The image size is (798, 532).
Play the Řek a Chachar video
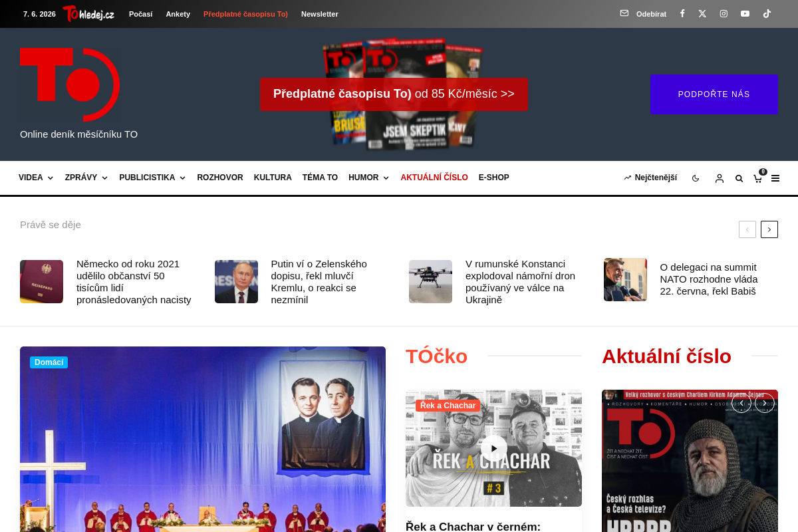pyautogui.click(x=493, y=448)
